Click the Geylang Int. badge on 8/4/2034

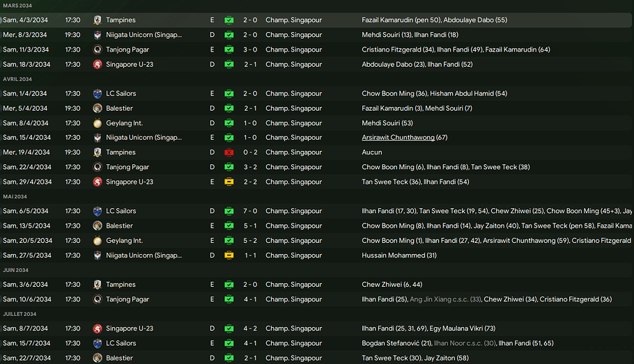[98, 123]
